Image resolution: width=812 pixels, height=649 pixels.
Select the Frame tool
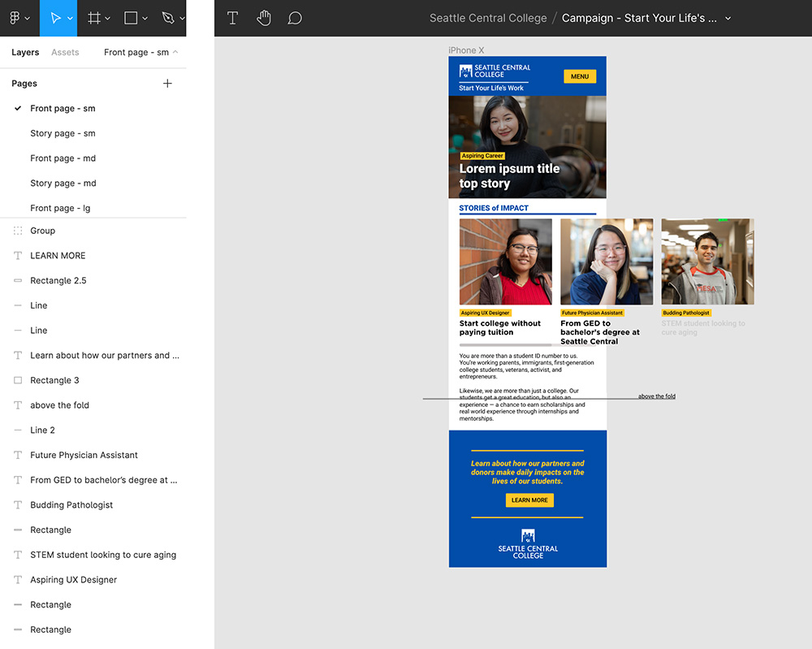pos(93,18)
